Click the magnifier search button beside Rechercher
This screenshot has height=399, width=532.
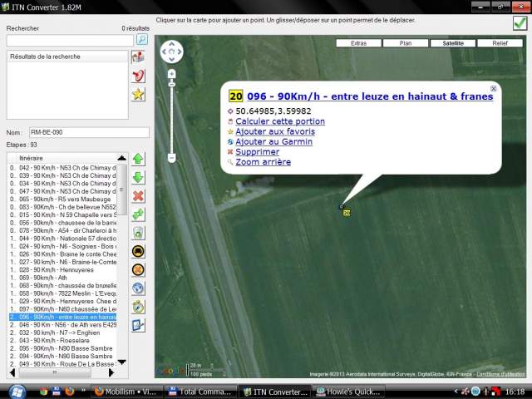142,40
